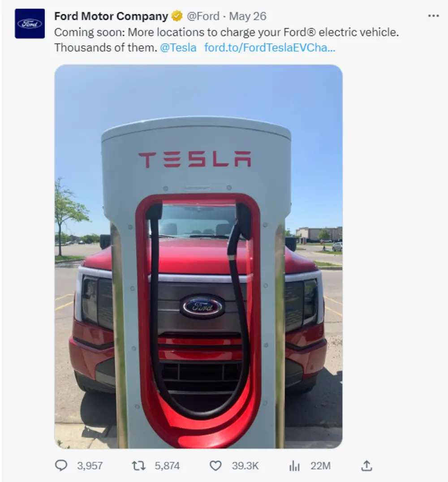This screenshot has height=482, width=448.
Task: Click the reply speech bubble icon
Action: click(61, 465)
